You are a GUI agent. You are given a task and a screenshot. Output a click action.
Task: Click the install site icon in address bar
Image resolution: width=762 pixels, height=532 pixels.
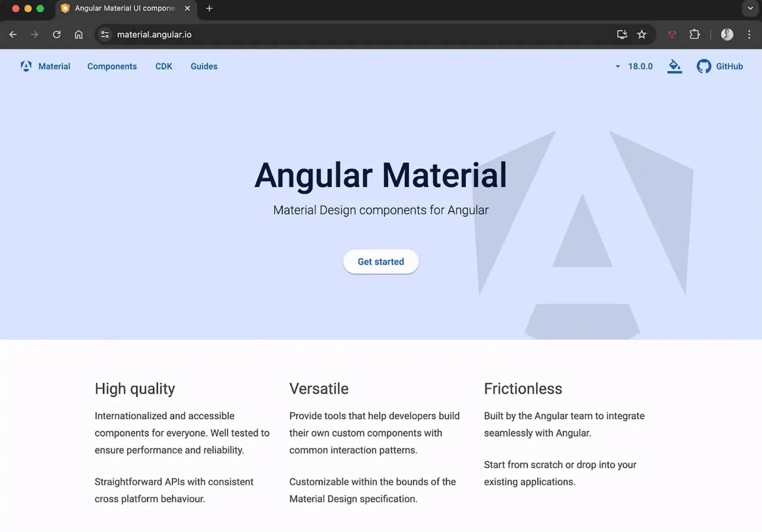[x=622, y=35]
